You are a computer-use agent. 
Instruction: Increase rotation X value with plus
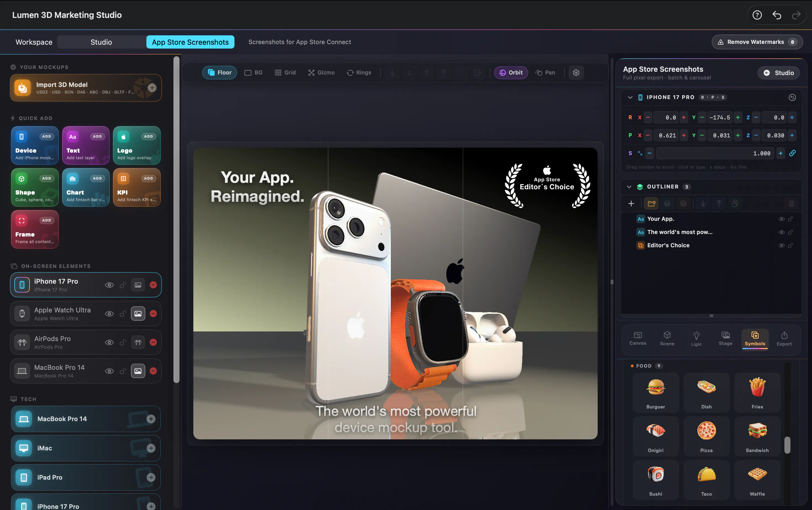[684, 118]
